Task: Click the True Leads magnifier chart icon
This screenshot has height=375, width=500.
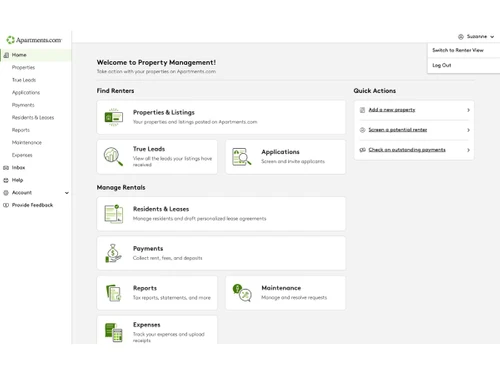Action: (113, 156)
